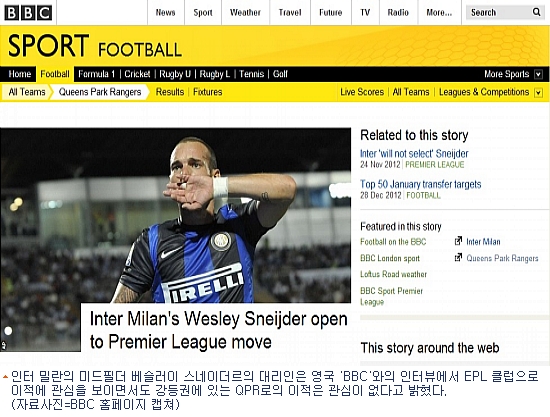Open external link icon beside Inter Milan
This screenshot has width=550, height=417.
[458, 241]
